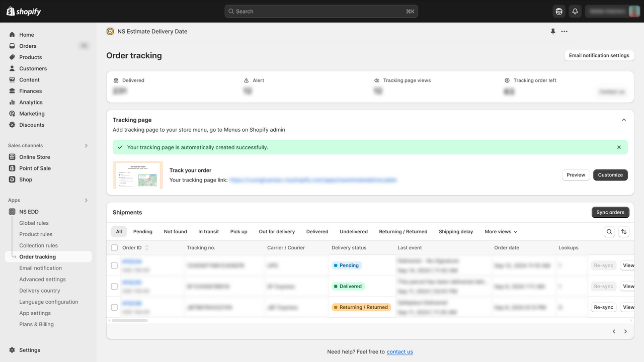The image size is (644, 362).
Task: Open Email notification settings
Action: pos(599,55)
